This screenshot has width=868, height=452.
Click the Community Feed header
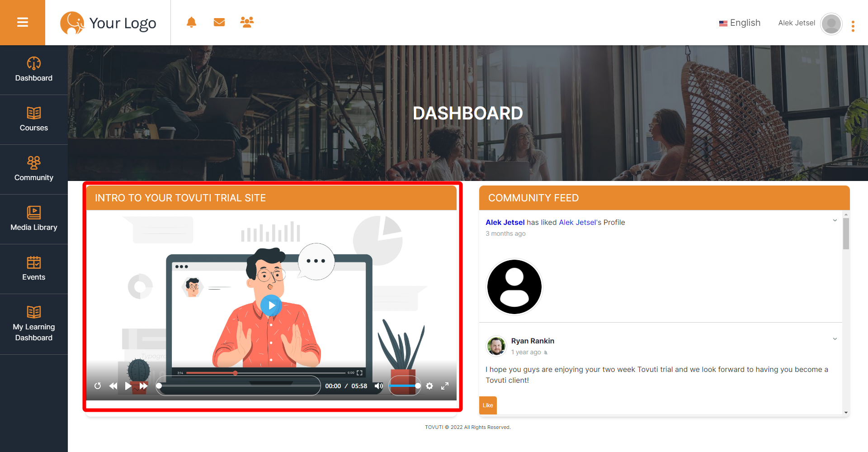[x=665, y=198]
